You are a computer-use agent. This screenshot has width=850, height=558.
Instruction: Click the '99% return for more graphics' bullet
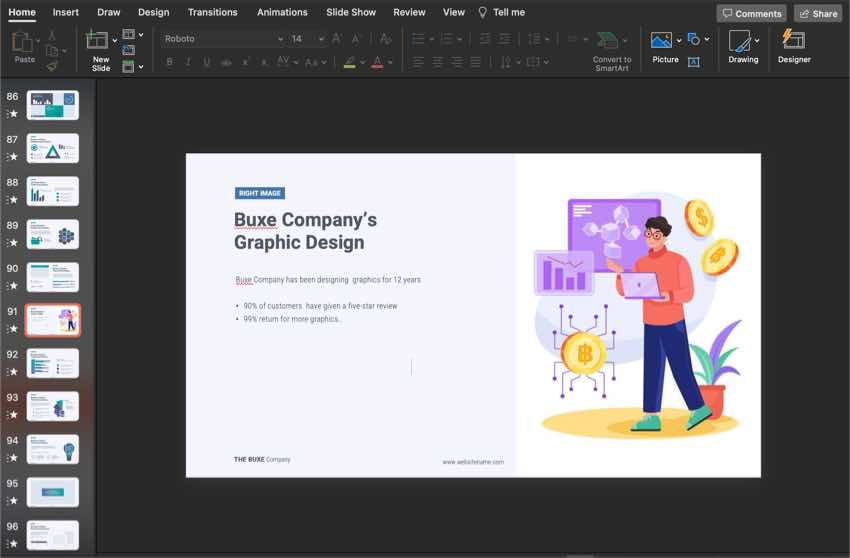point(292,319)
